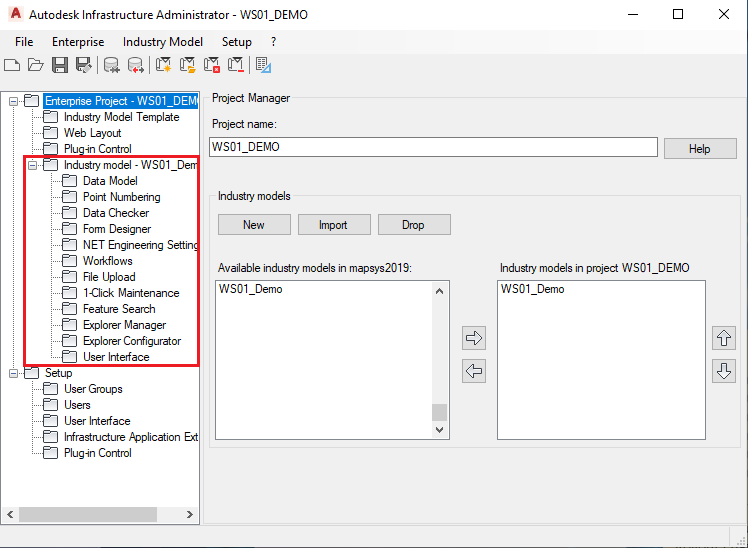Viewport: 748px width, 548px height.
Task: Click the import industry model icon with folder
Action: pyautogui.click(x=187, y=65)
